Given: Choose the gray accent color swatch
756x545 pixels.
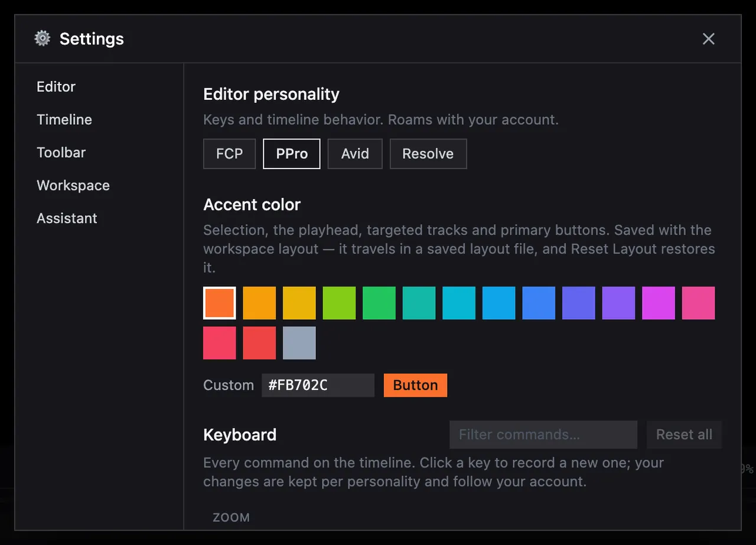Looking at the screenshot, I should point(299,343).
